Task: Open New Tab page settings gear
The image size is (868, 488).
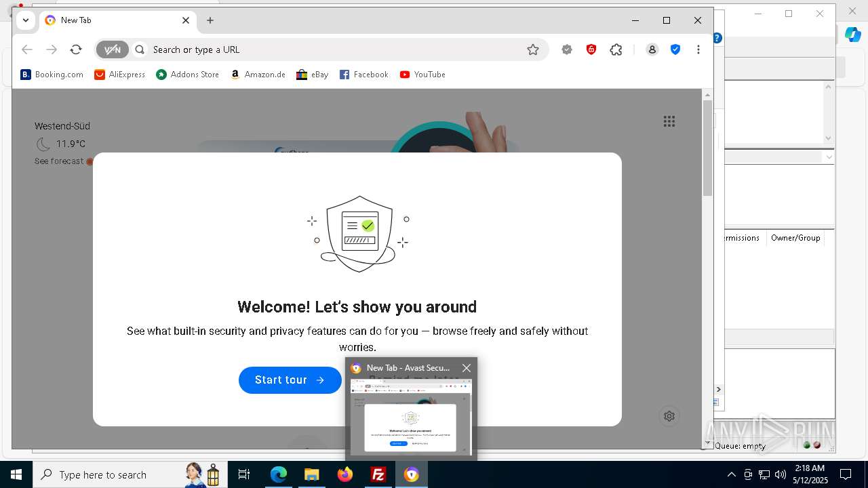Action: tap(669, 416)
